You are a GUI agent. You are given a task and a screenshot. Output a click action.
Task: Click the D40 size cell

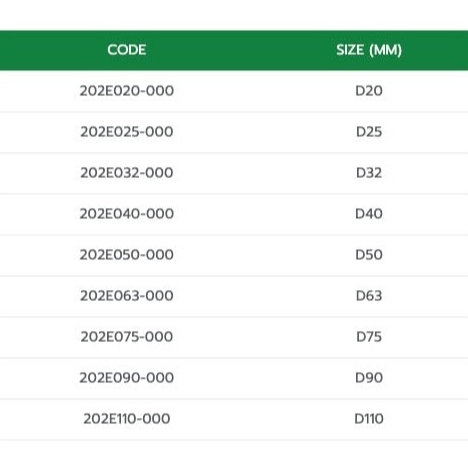pyautogui.click(x=369, y=214)
